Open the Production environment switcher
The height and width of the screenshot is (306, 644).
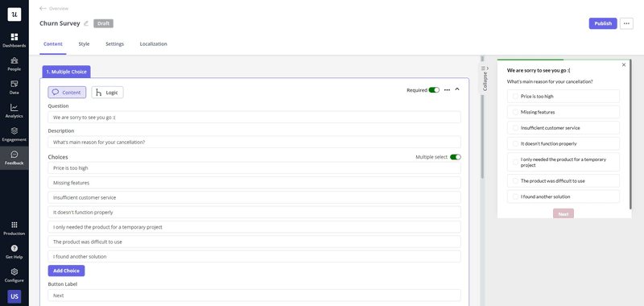14,229
